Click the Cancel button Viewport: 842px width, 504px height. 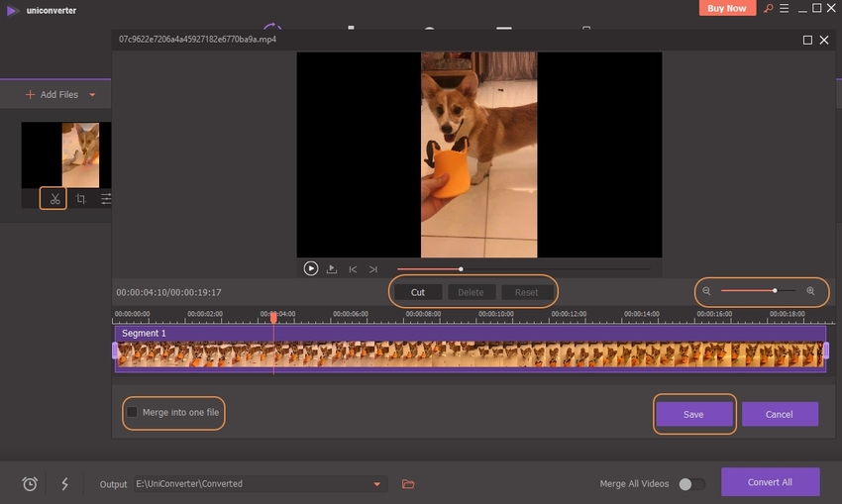(x=780, y=414)
